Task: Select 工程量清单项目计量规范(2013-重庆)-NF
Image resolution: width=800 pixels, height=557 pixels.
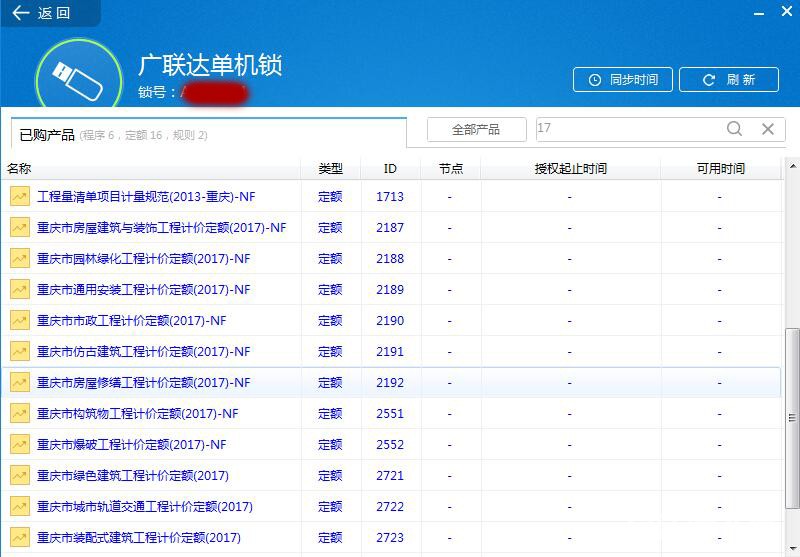Action: (146, 196)
